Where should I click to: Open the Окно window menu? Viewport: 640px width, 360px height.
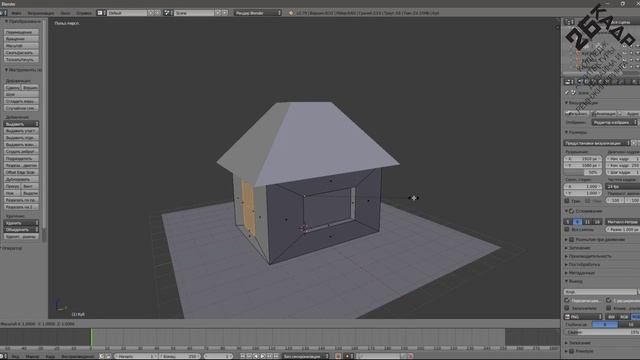click(65, 13)
